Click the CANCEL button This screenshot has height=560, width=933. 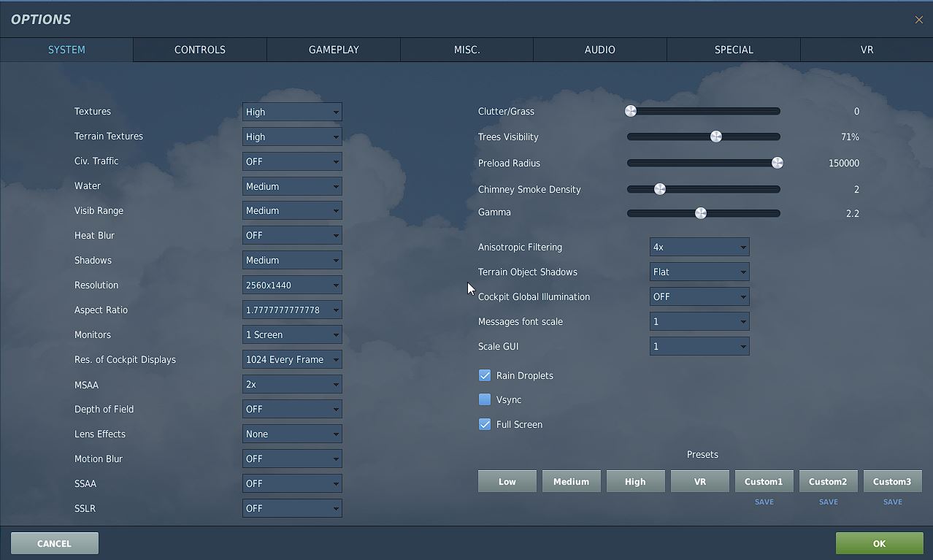click(54, 543)
